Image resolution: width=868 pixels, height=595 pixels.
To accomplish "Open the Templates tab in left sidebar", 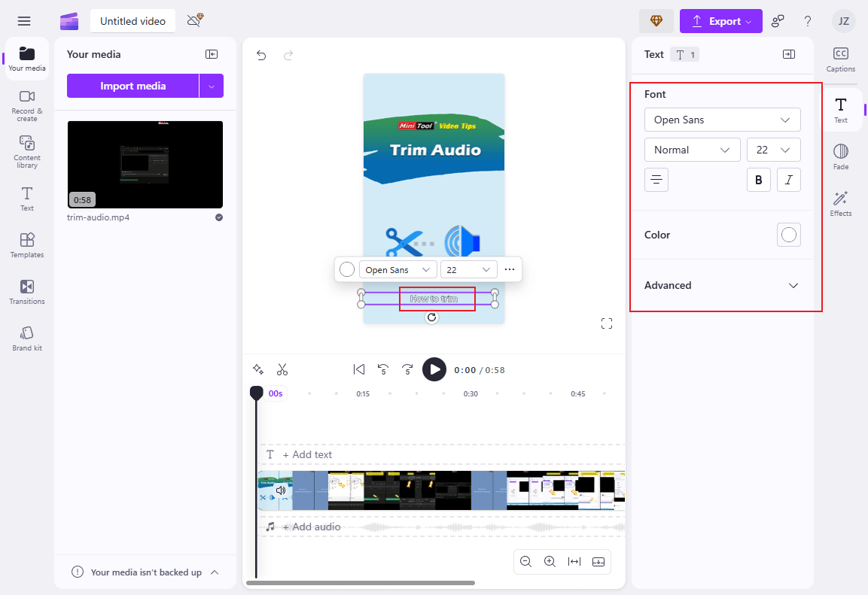I will point(27,244).
